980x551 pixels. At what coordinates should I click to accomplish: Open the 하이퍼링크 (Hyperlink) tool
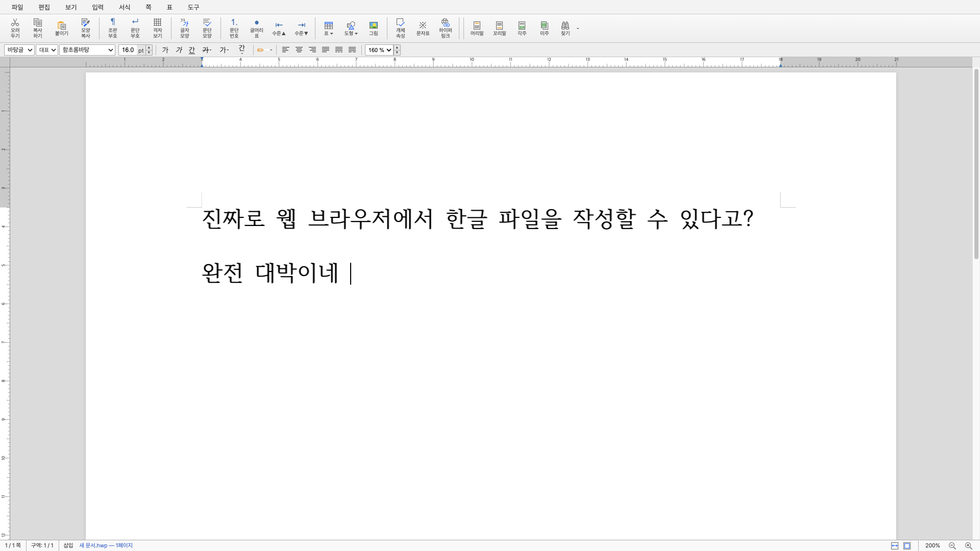point(445,28)
